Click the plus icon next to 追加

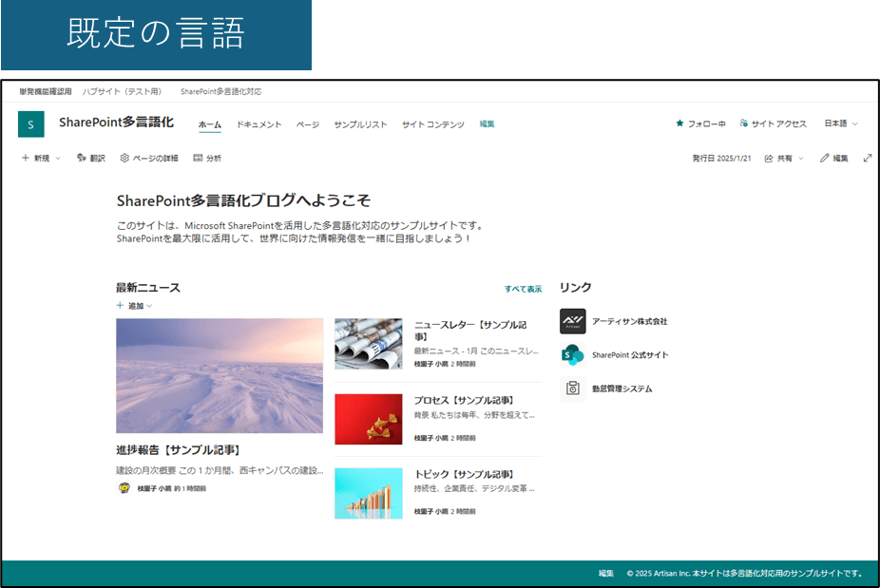click(120, 305)
